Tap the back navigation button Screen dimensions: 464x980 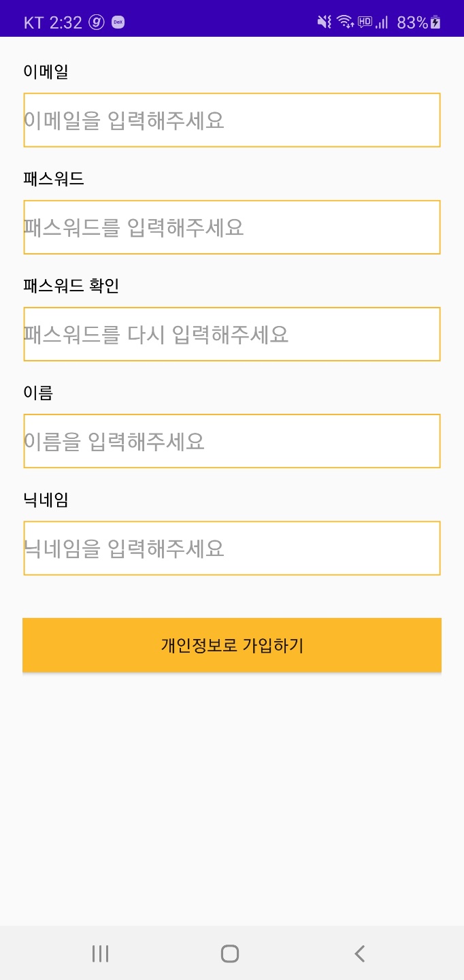point(359,953)
